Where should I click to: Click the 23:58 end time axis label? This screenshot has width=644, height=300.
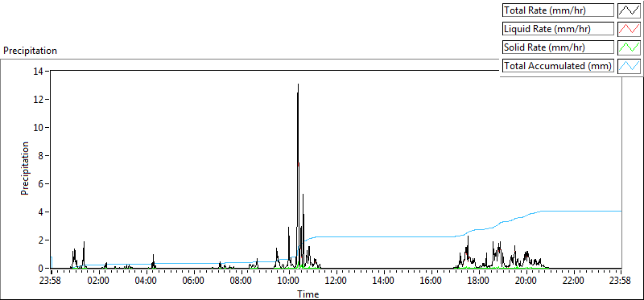pyautogui.click(x=621, y=282)
